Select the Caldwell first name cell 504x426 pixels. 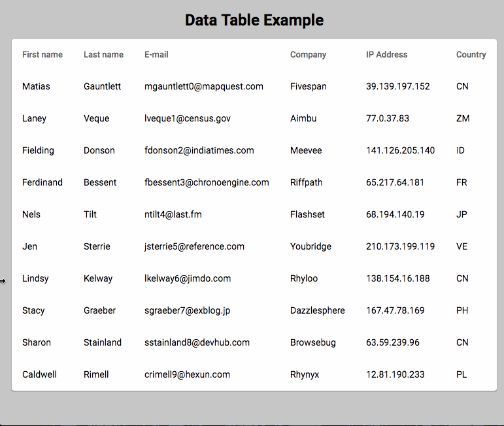pyautogui.click(x=39, y=374)
